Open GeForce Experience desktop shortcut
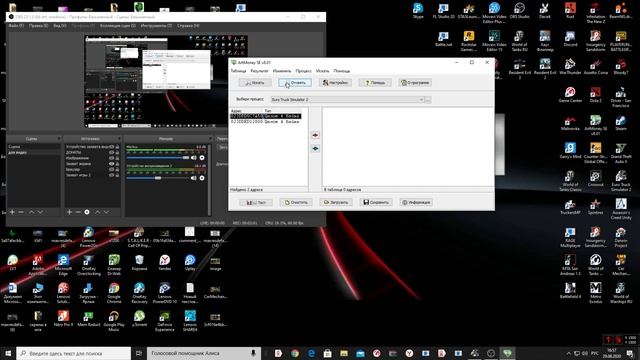 tap(164, 320)
